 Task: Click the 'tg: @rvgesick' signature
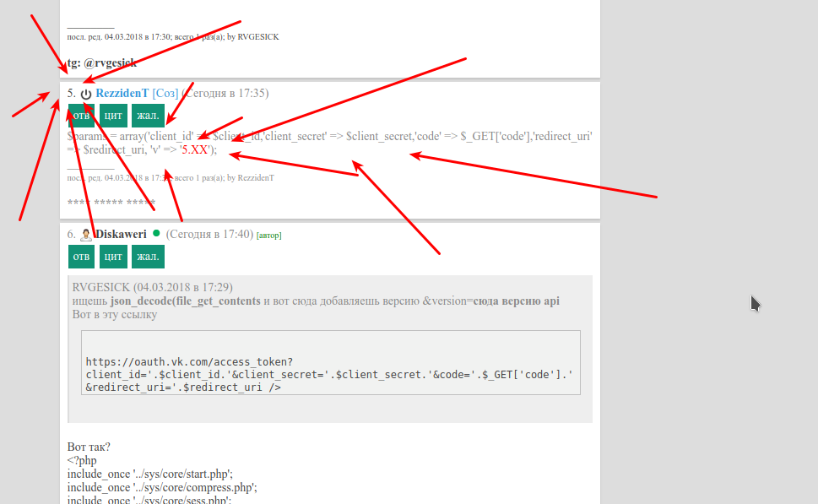[101, 62]
